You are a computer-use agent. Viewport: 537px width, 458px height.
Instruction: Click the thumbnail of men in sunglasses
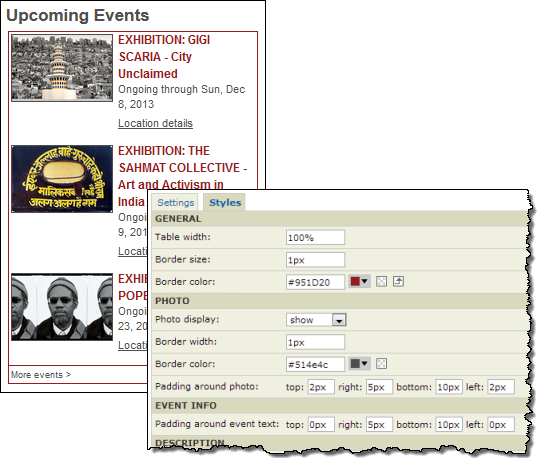[x=62, y=307]
